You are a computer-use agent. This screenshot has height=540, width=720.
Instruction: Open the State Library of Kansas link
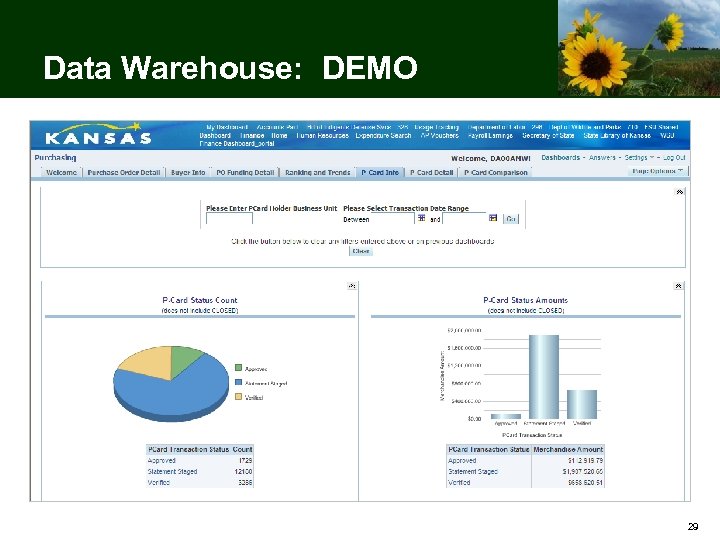[x=617, y=135]
